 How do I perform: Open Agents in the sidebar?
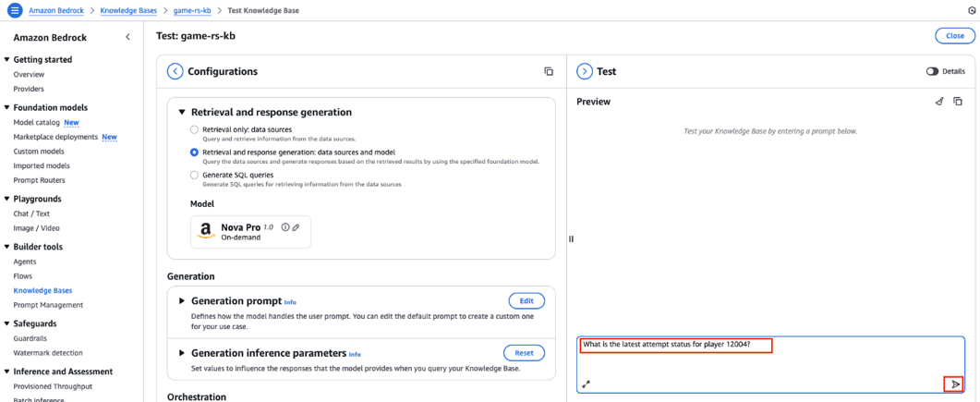(25, 262)
